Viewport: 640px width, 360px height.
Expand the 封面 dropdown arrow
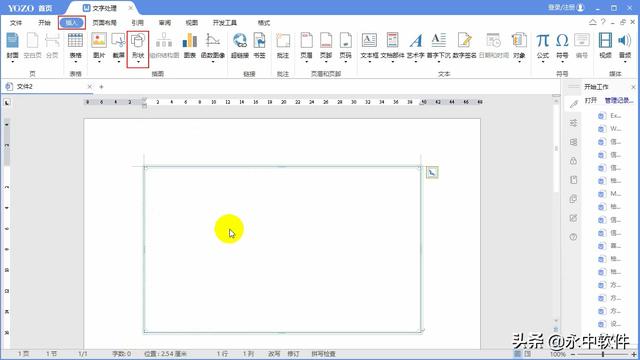click(x=12, y=62)
